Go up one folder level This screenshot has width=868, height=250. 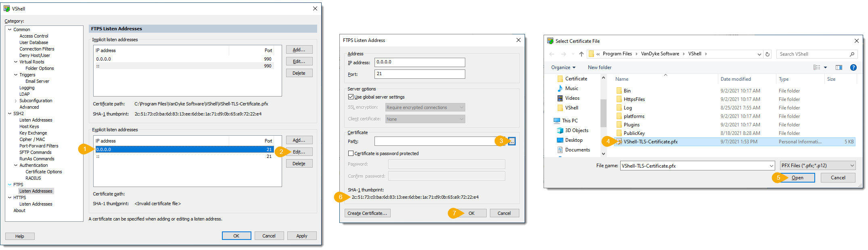pyautogui.click(x=581, y=54)
